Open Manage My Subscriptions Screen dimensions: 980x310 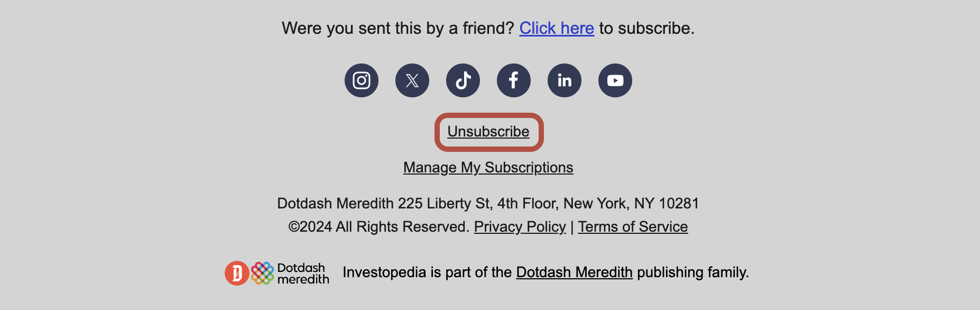coord(488,168)
